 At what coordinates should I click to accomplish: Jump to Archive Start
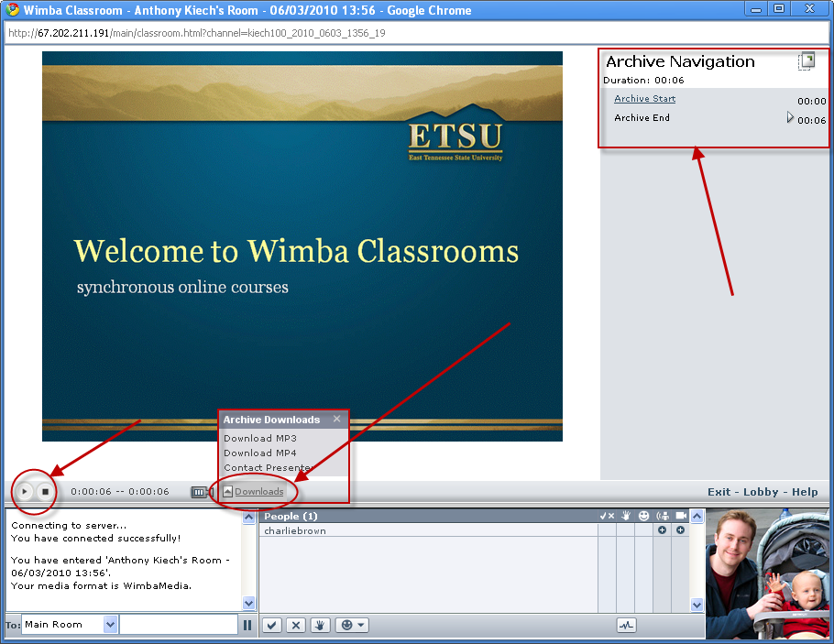tap(644, 98)
